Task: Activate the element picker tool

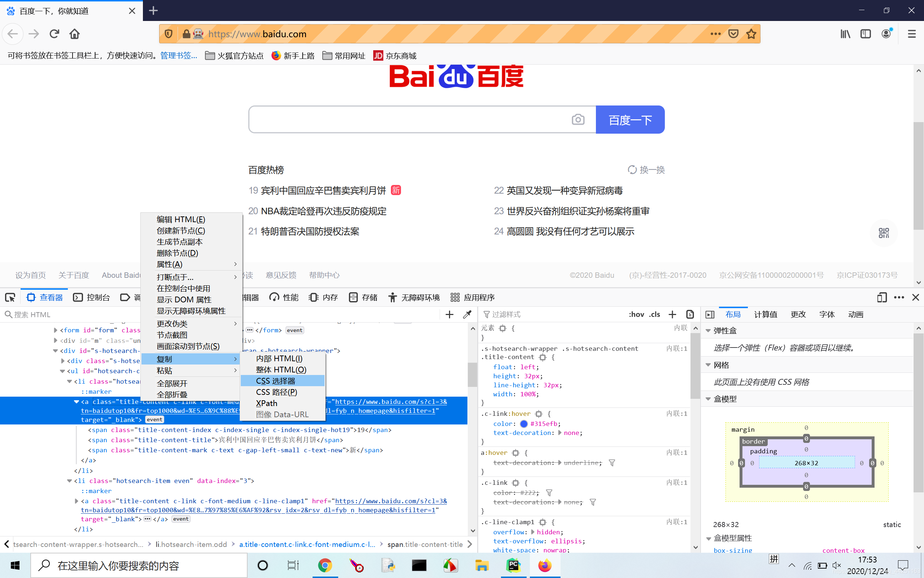Action: pyautogui.click(x=10, y=297)
